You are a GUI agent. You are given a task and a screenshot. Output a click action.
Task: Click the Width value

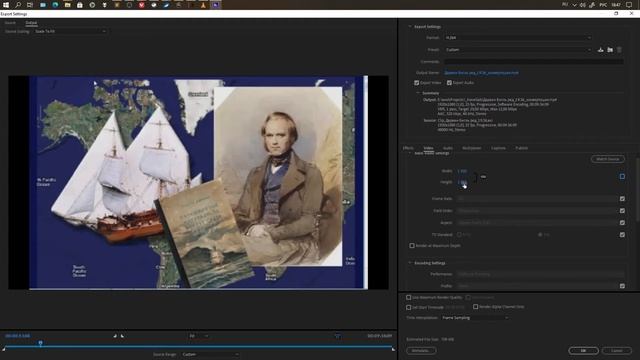coord(462,171)
